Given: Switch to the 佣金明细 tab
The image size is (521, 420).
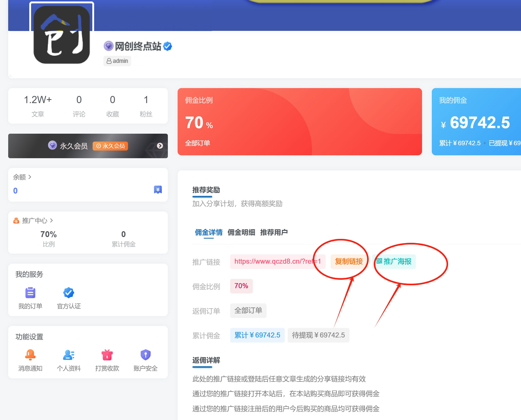Looking at the screenshot, I should pyautogui.click(x=241, y=232).
